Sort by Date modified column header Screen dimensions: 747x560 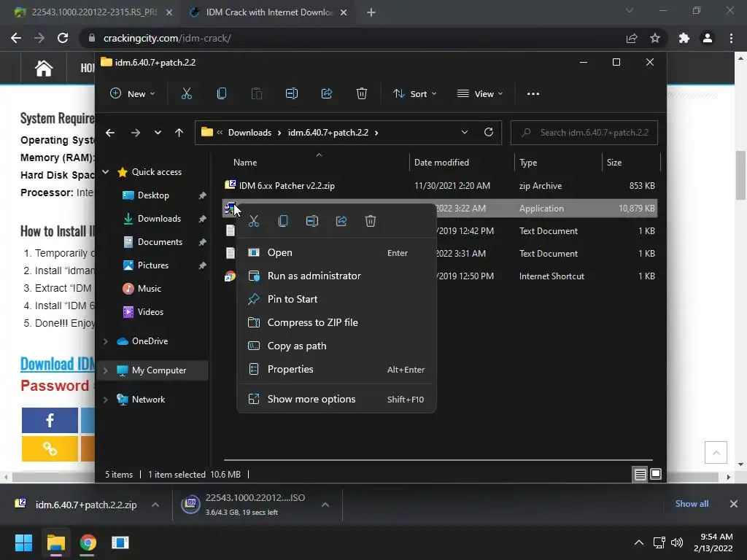click(441, 163)
